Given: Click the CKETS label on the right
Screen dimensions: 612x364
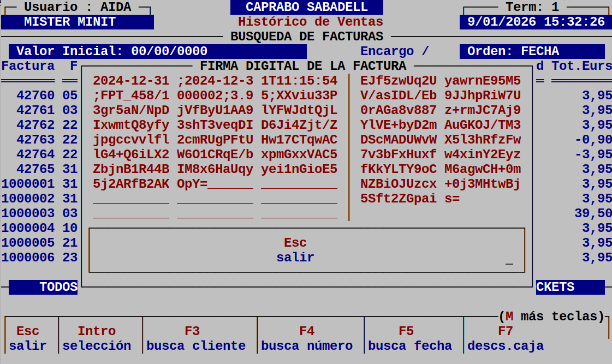Looking at the screenshot, I should [x=569, y=287].
